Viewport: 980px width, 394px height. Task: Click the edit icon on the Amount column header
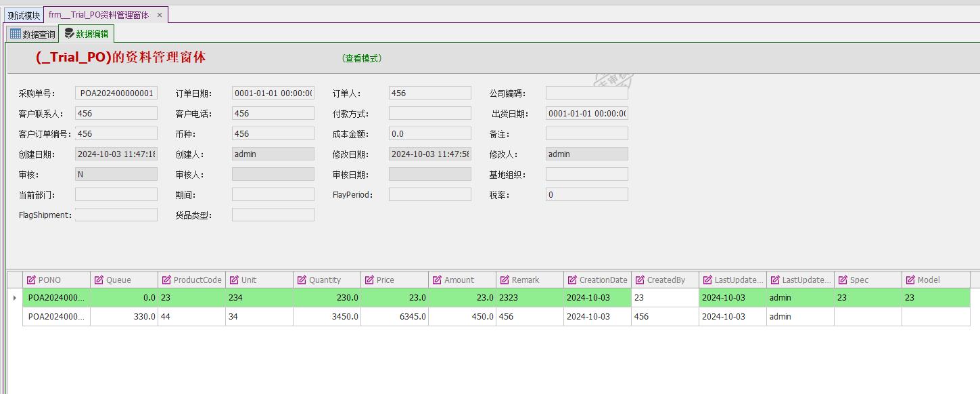pos(437,279)
